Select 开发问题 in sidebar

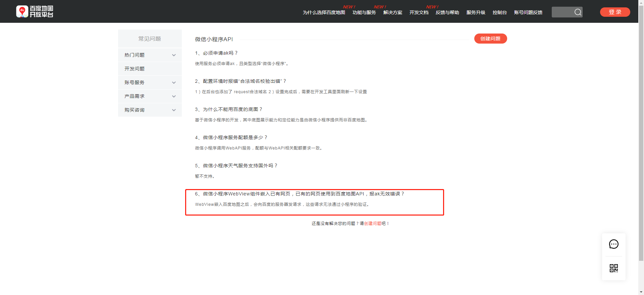[150, 69]
